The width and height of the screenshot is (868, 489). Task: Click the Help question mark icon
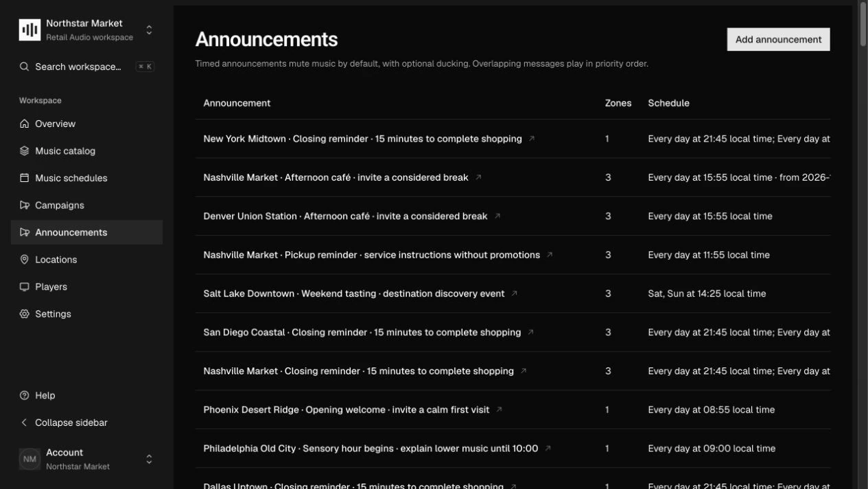[25, 396]
